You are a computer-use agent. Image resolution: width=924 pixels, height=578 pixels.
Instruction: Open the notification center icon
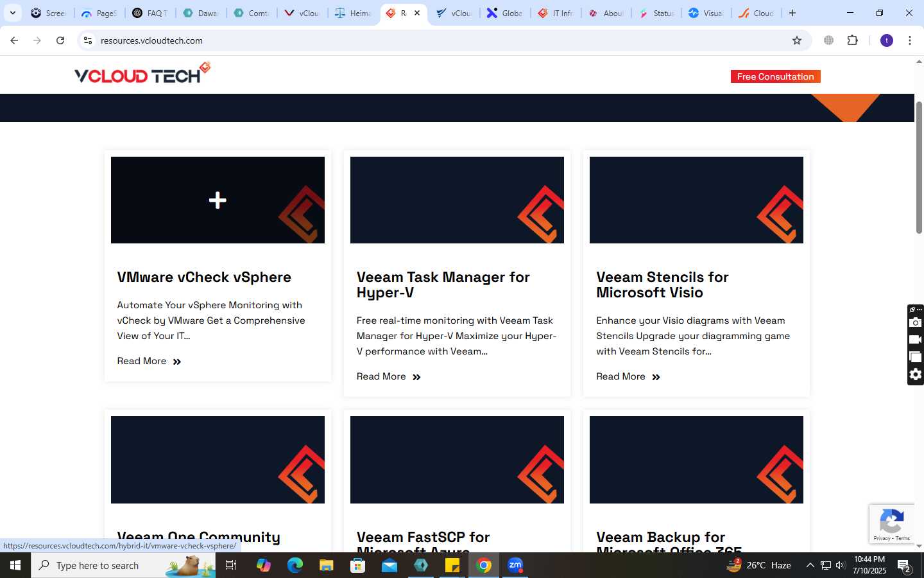pyautogui.click(x=904, y=566)
